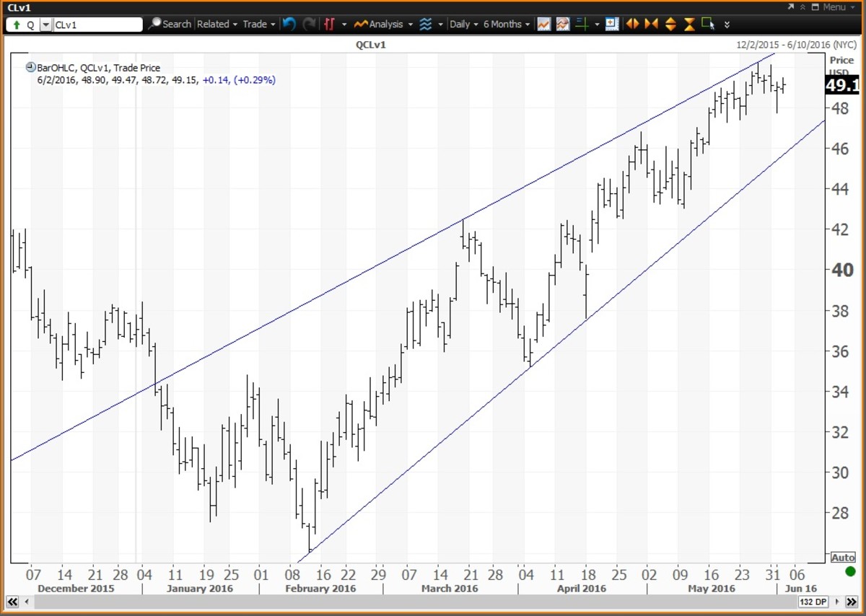Expand the wave icon dropdown arrow
866x616 pixels.
(440, 25)
